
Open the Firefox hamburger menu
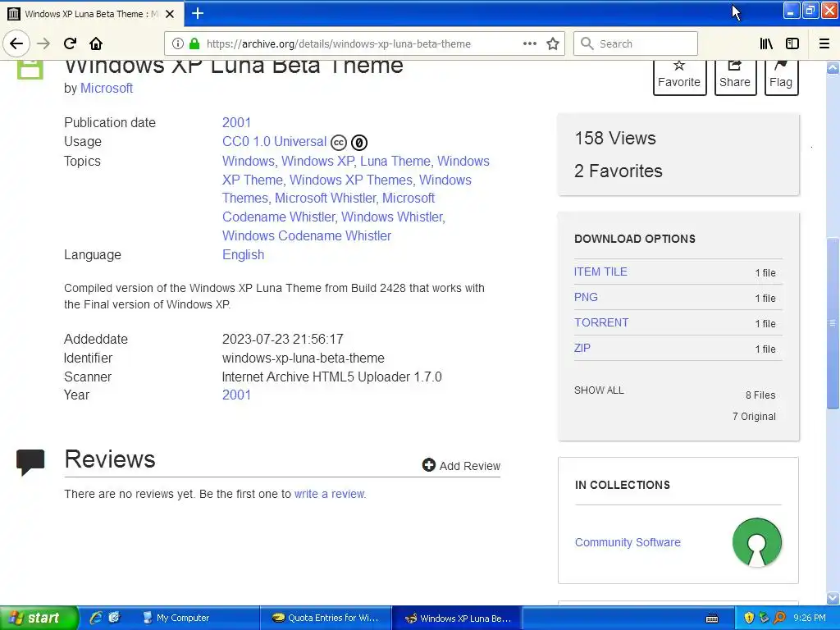824,43
